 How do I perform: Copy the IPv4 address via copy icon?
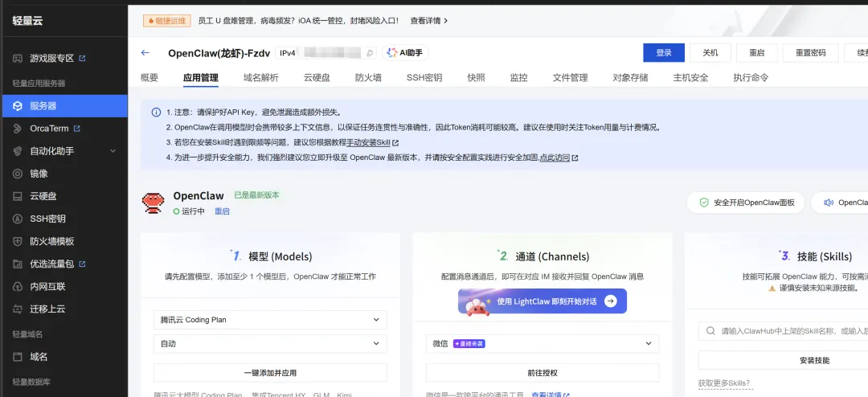pos(370,53)
